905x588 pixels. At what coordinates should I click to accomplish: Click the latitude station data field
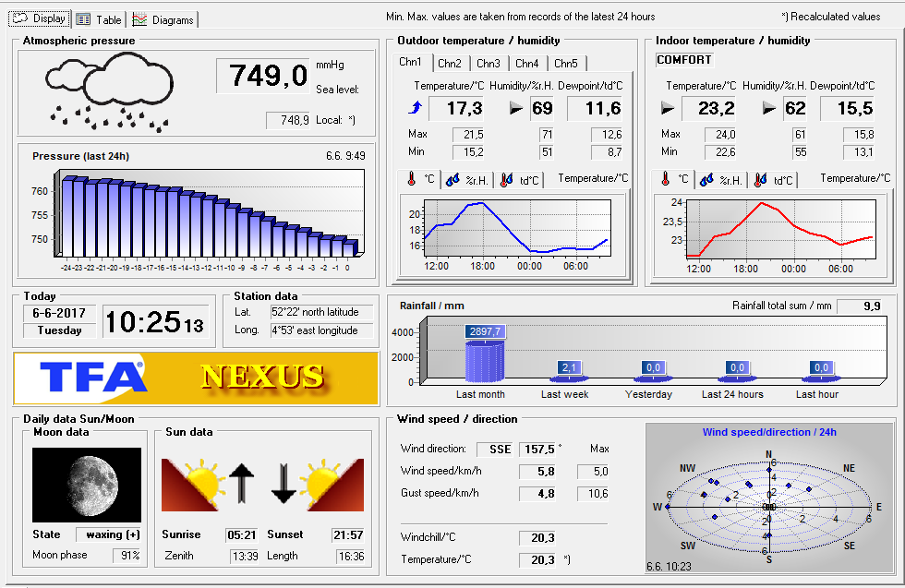321,312
